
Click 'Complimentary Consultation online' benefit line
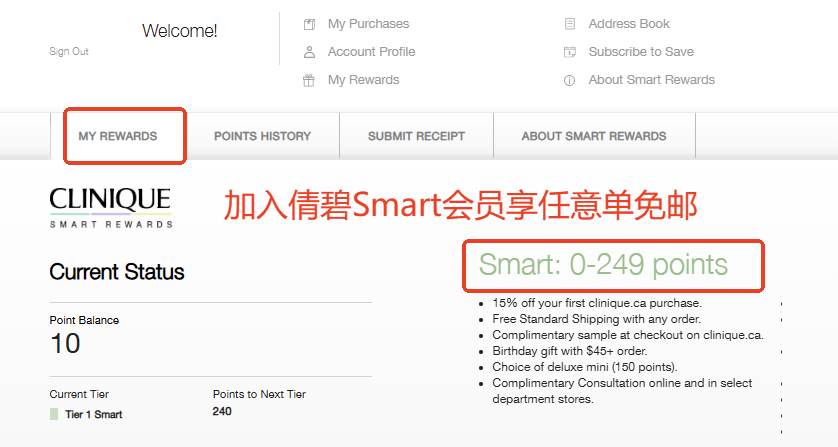pyautogui.click(x=622, y=391)
